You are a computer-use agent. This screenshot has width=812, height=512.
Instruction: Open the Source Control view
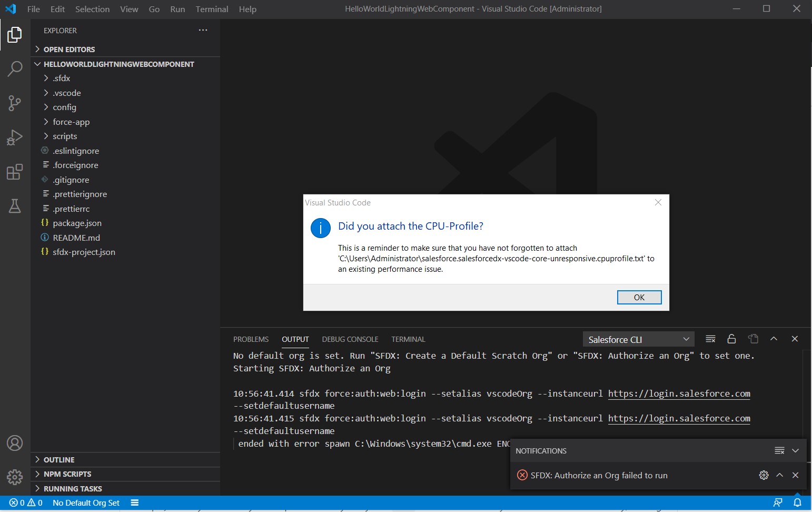(14, 103)
